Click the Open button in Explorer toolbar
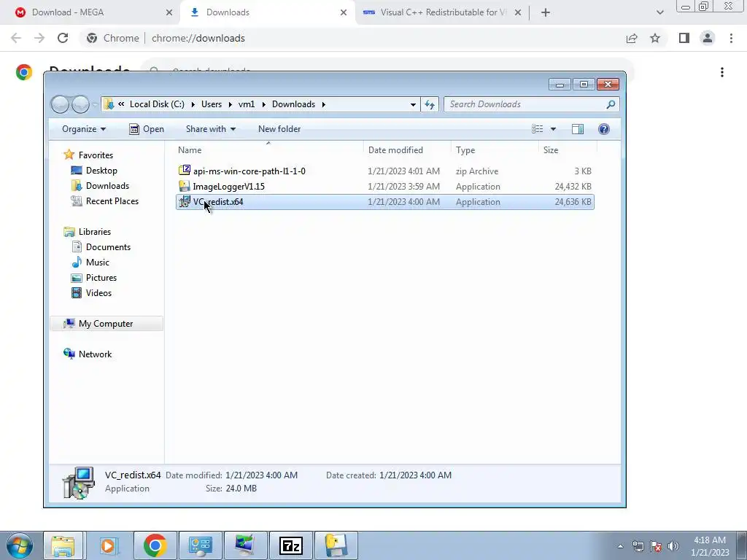Viewport: 747px width, 560px height. [x=147, y=129]
